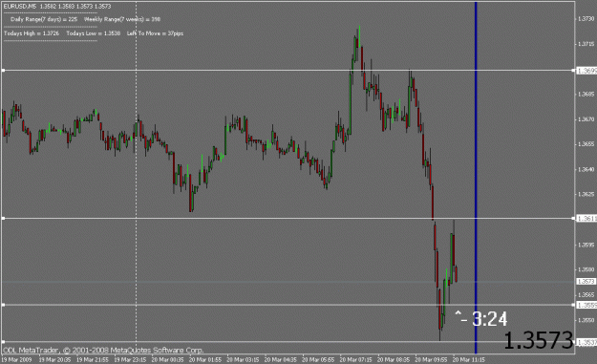Click the 20 Mar 03:15 time axis label
This screenshot has width=597, height=364.
tap(243, 359)
